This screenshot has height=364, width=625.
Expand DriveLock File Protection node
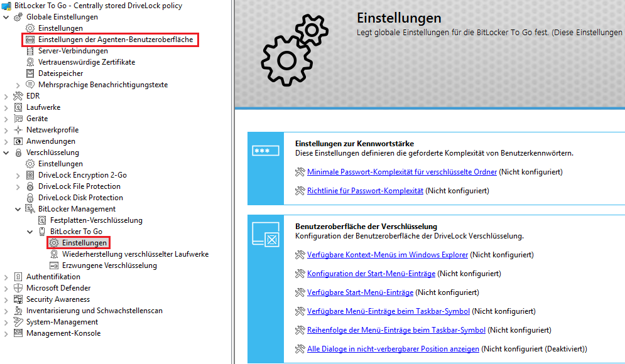point(18,187)
